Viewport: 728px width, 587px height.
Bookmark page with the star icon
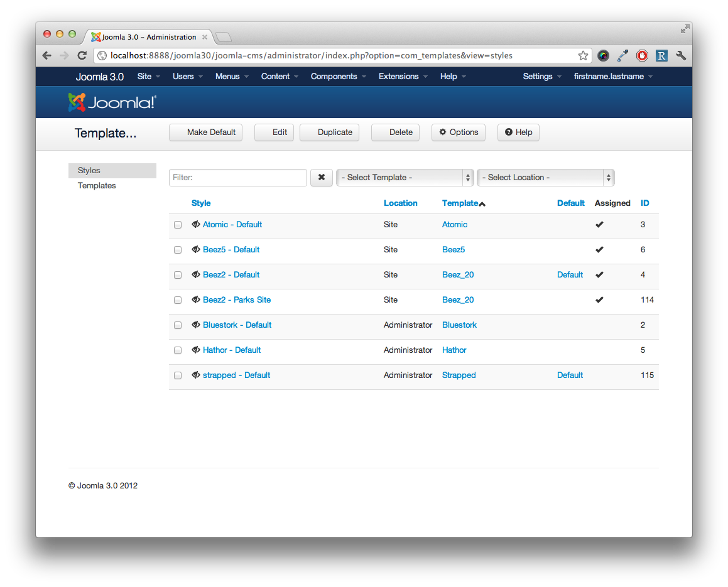tap(583, 56)
